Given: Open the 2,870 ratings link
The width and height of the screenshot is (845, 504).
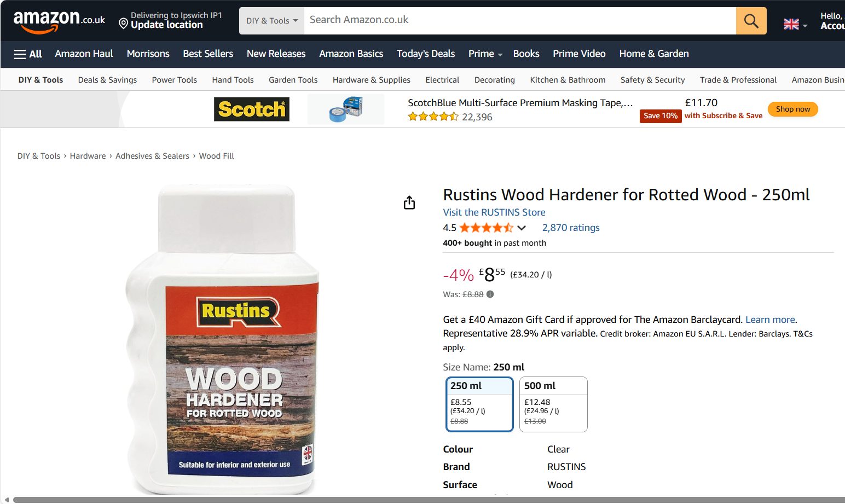Looking at the screenshot, I should [571, 228].
